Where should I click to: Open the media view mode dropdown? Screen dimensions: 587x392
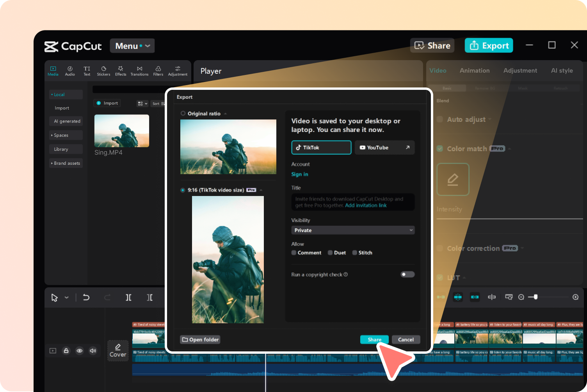(142, 103)
